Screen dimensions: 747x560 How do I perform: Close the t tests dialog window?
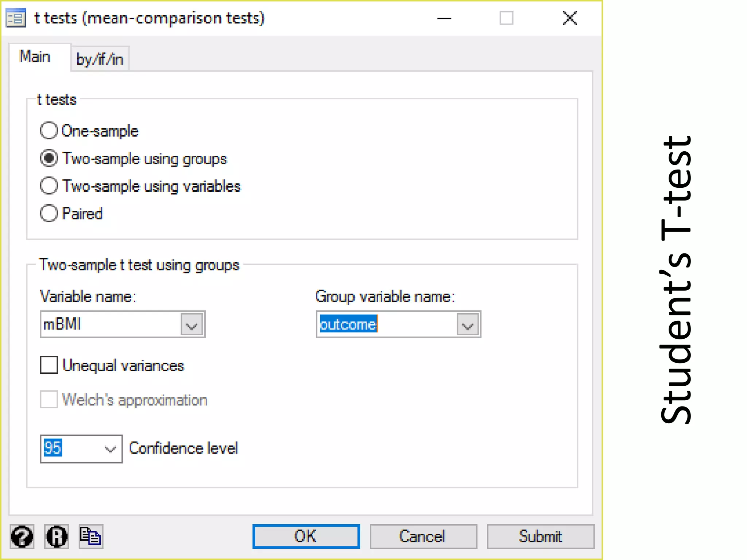570,18
